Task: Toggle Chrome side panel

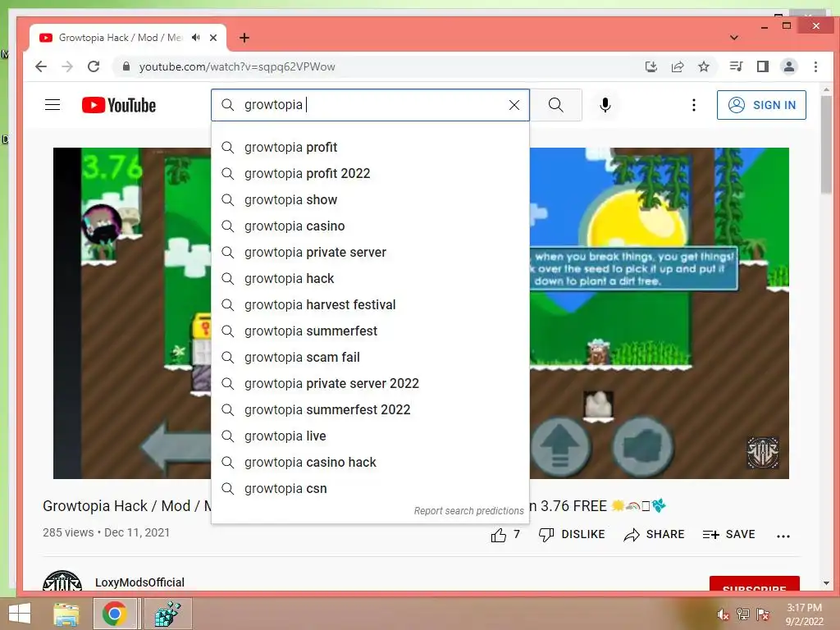Action: click(x=763, y=66)
